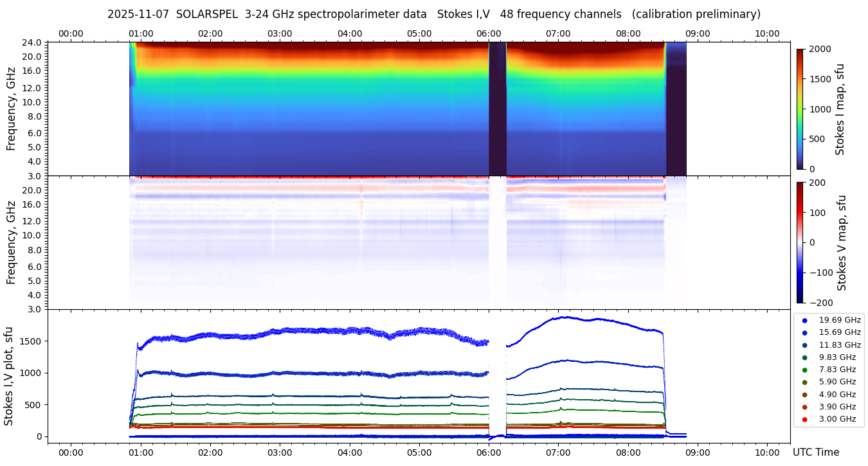Click the 19.69 GHz legend marker dot
Screen dimensions: 868x466
pos(804,320)
